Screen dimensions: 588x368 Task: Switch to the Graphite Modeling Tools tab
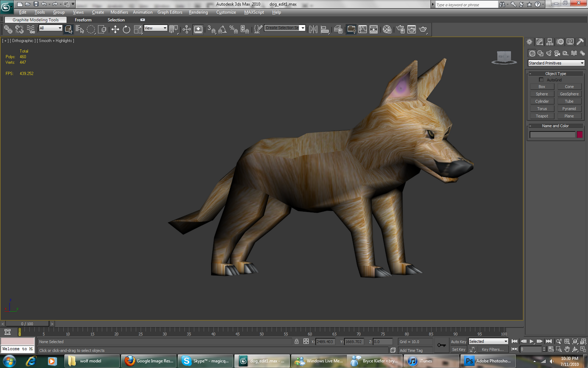[x=35, y=20]
